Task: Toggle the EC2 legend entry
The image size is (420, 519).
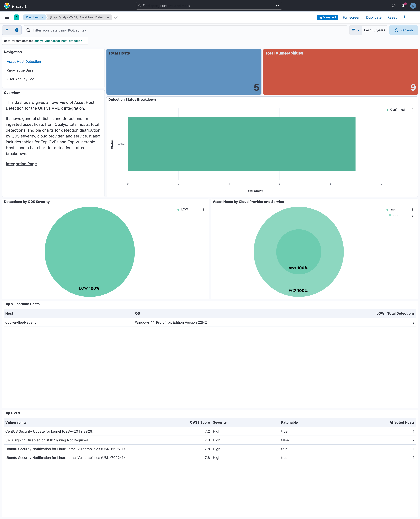Action: (x=396, y=215)
